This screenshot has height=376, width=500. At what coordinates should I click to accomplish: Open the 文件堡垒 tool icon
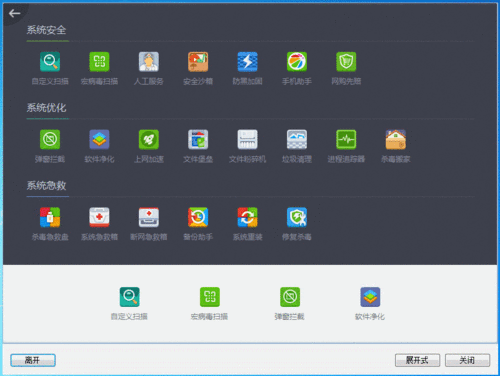[x=198, y=139]
